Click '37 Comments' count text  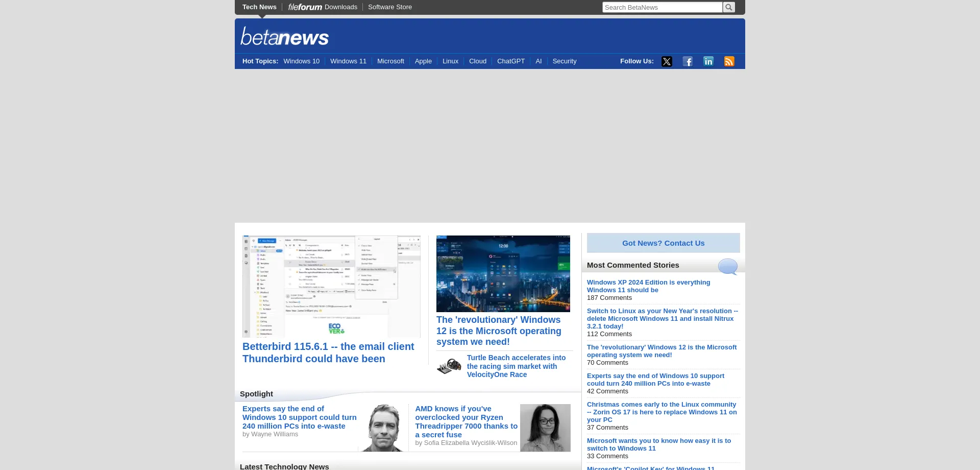point(607,428)
